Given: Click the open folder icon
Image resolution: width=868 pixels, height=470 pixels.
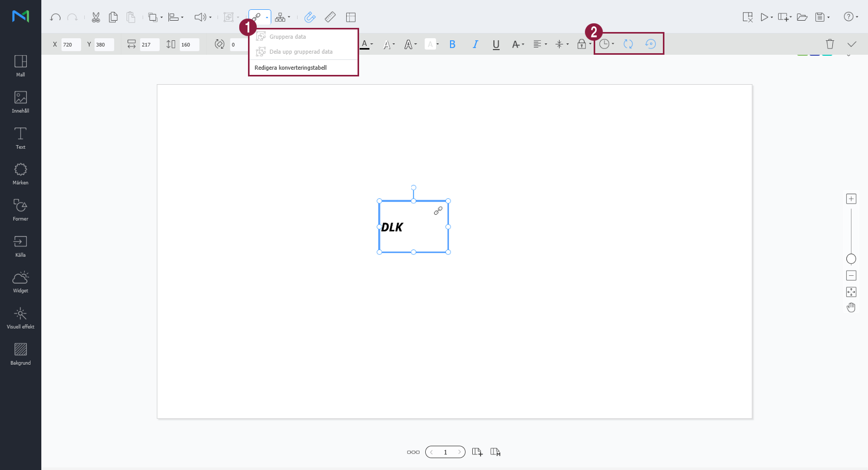Looking at the screenshot, I should [x=802, y=18].
